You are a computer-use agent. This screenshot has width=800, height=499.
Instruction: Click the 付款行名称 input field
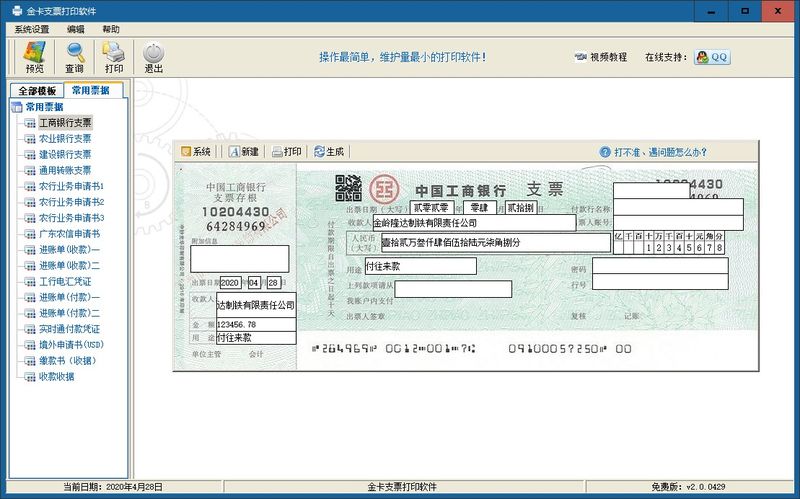pos(678,207)
